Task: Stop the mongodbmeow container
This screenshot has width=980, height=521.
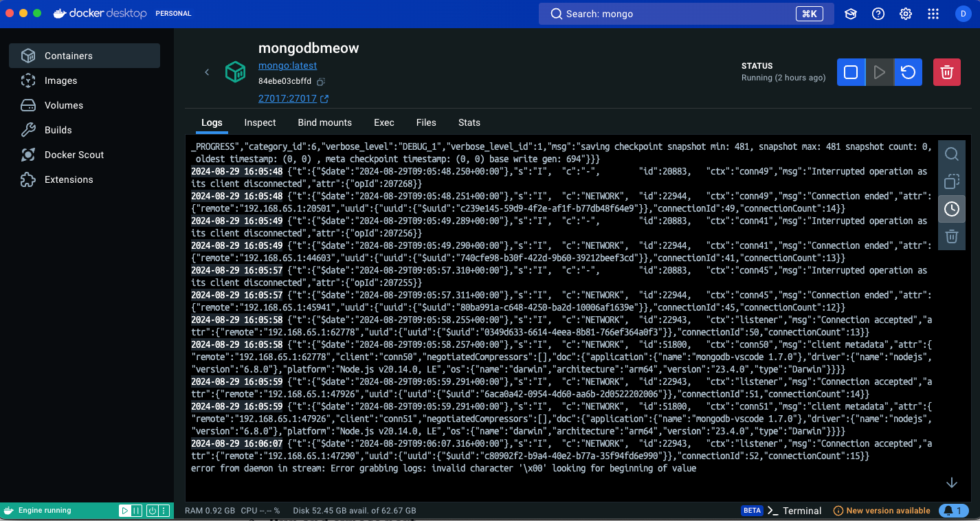Action: click(851, 72)
